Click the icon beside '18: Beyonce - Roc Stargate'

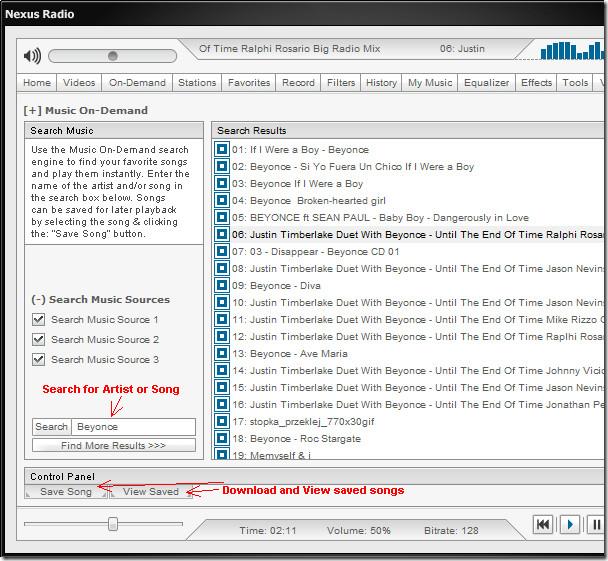pyautogui.click(x=222, y=438)
